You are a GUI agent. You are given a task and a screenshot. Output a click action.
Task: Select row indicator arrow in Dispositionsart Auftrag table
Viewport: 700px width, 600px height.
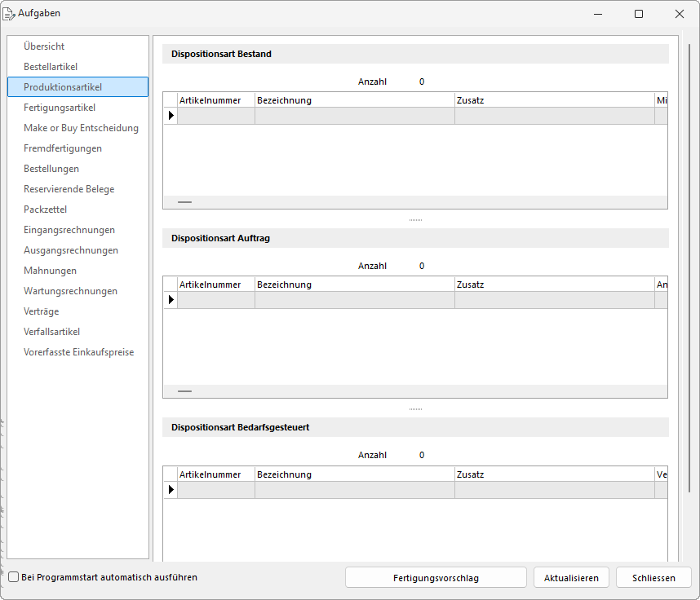[171, 300]
